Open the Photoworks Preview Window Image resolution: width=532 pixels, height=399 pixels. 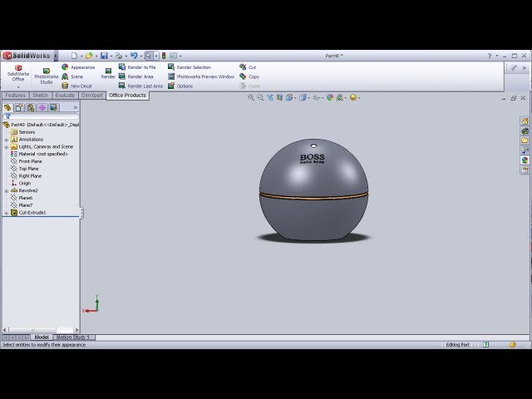pyautogui.click(x=201, y=76)
